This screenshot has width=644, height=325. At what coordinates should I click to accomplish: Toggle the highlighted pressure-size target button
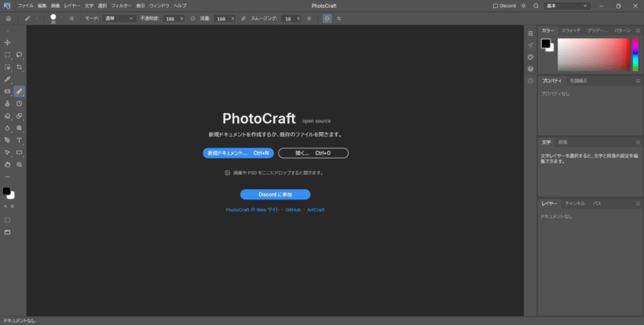click(327, 19)
